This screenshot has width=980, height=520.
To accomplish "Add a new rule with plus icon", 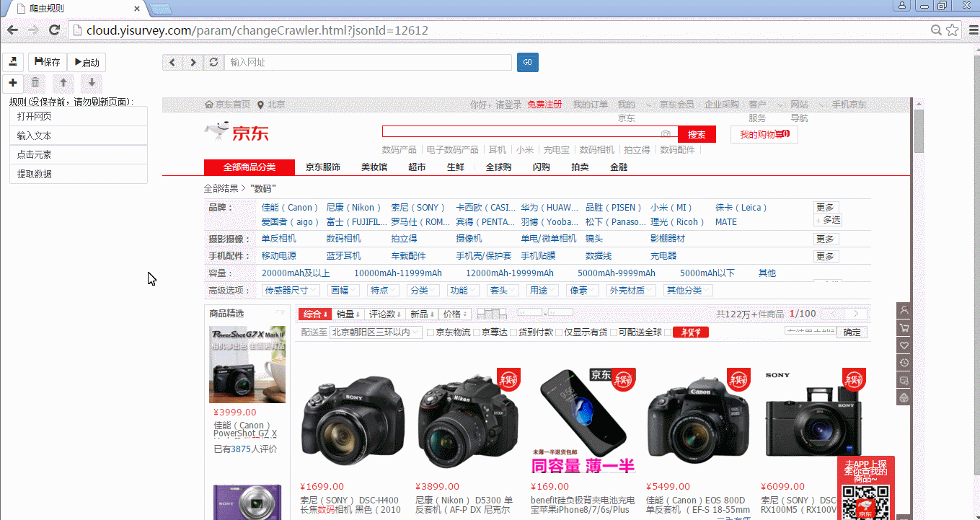I will [13, 83].
